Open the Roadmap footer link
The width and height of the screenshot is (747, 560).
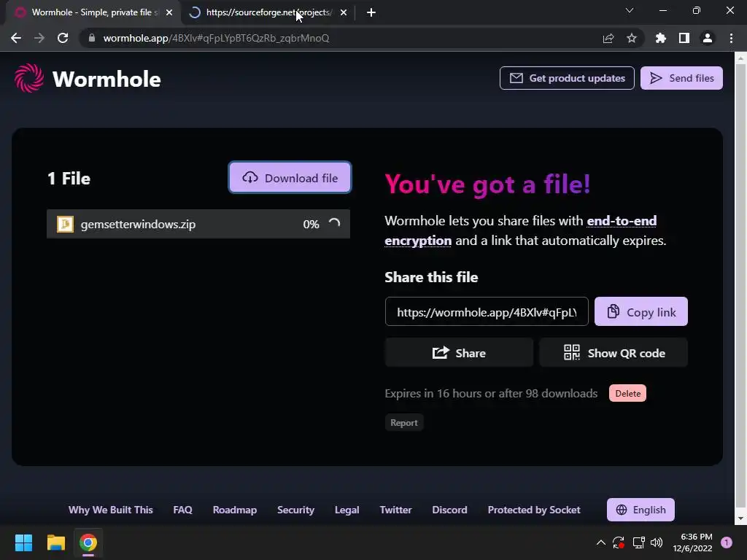coord(234,510)
